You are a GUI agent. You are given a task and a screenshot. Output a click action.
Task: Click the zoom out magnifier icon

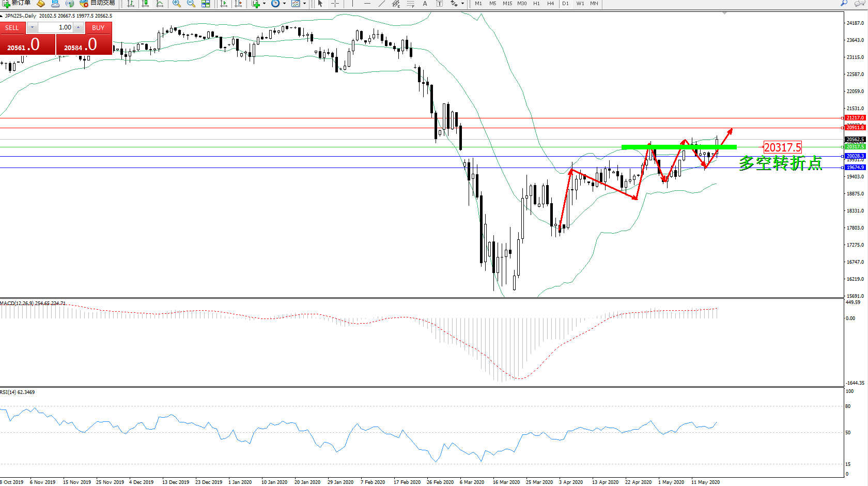tap(191, 4)
